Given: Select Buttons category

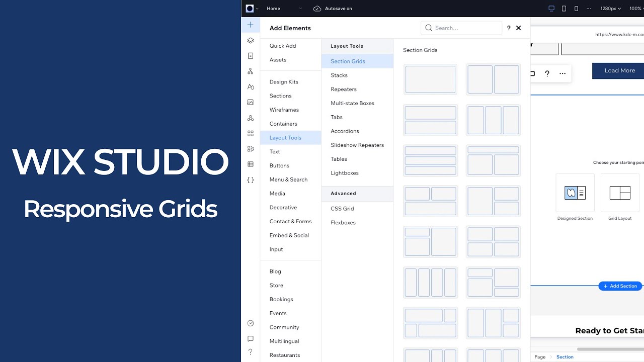Looking at the screenshot, I should [x=279, y=165].
